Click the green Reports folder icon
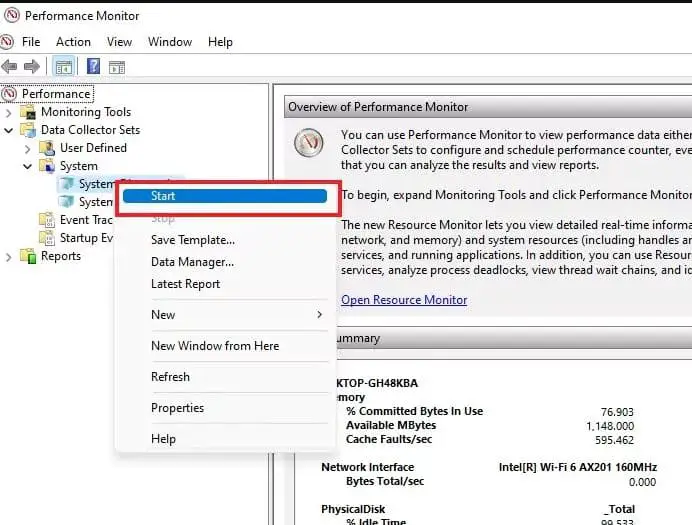692x525 pixels. point(28,256)
